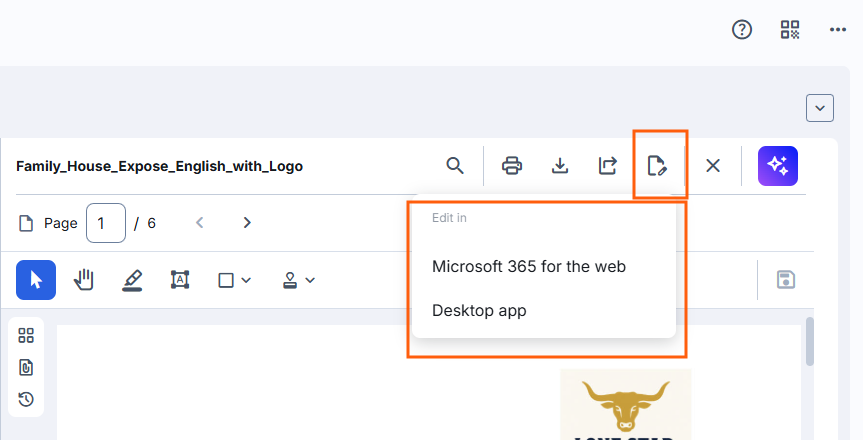Open the help question mark icon

point(741,30)
